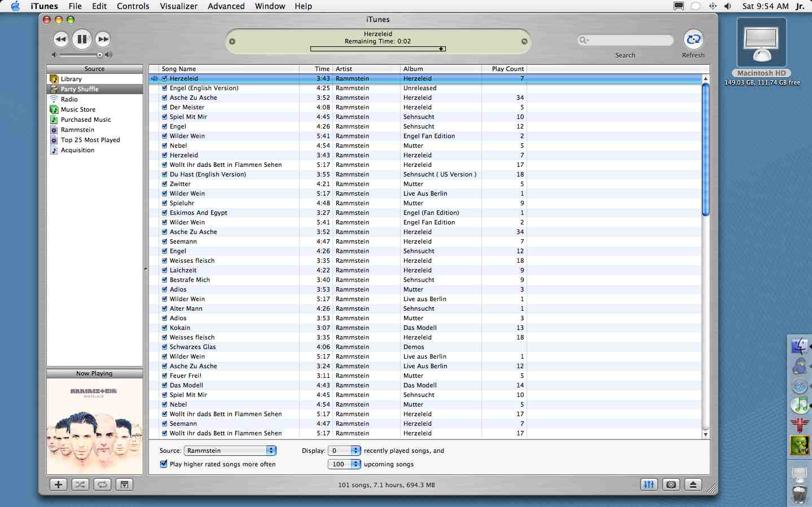Click the high volume speaker icon
Viewport: 812px width, 507px height.
[109, 55]
